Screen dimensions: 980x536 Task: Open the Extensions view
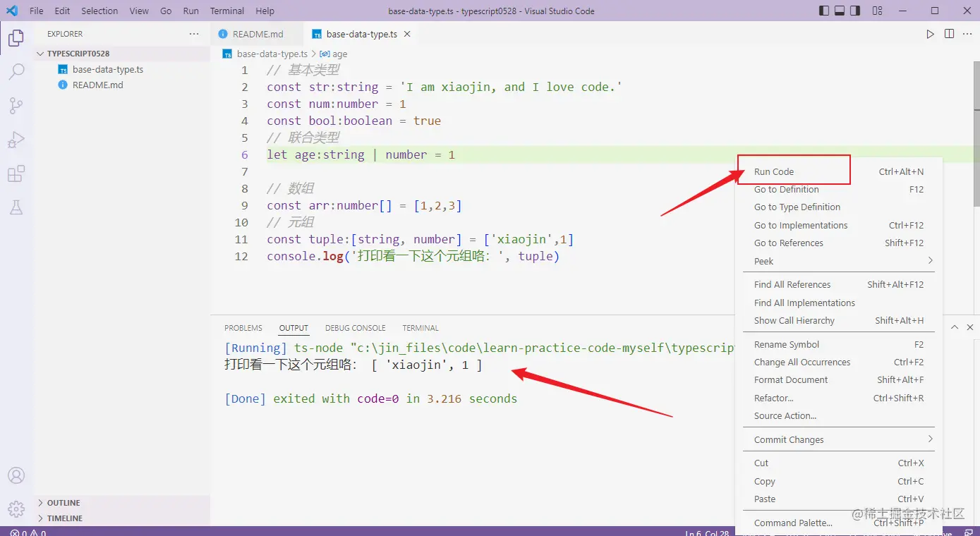click(x=16, y=173)
